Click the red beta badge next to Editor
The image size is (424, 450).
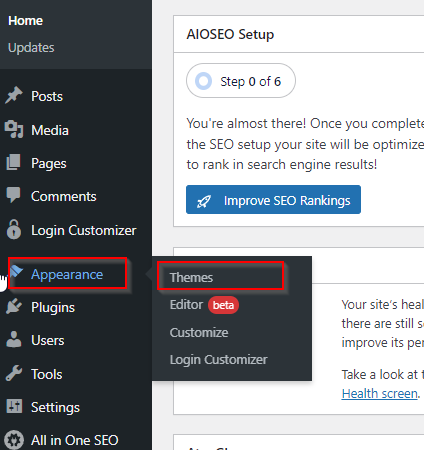click(223, 305)
